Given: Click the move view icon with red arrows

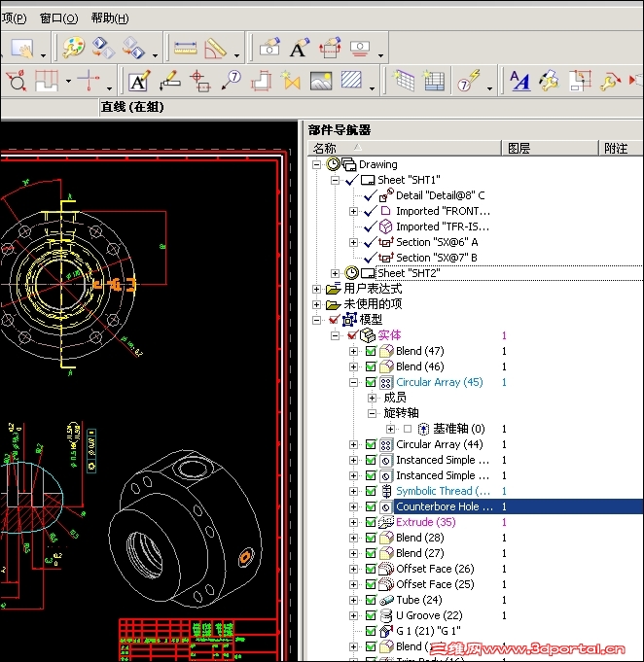Looking at the screenshot, I should (x=330, y=48).
